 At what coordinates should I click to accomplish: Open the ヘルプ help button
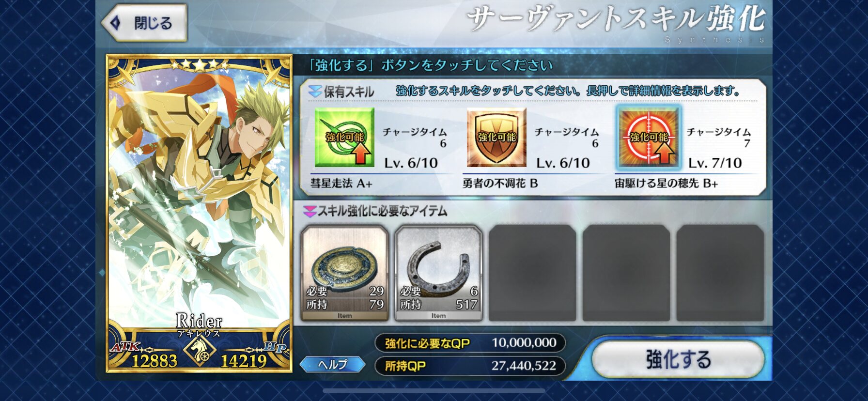coord(333,364)
